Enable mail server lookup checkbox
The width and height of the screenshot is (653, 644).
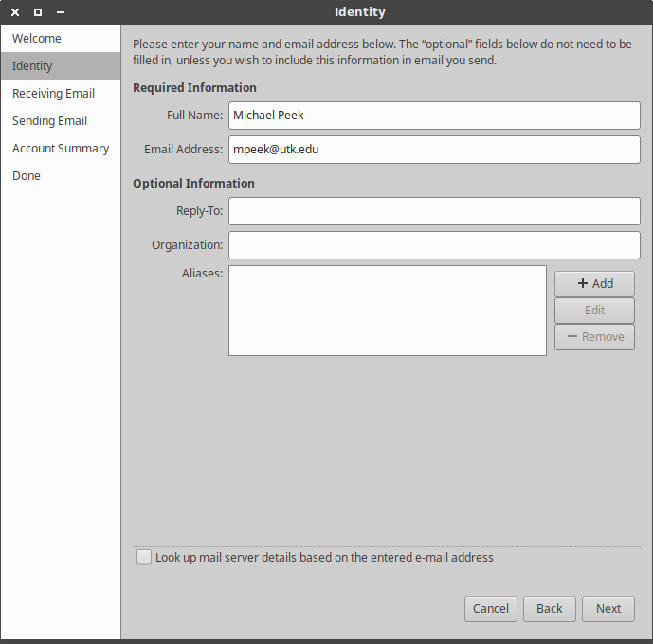point(144,558)
